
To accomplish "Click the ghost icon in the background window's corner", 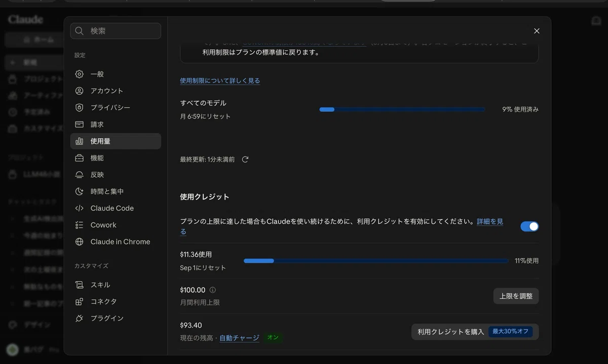I will (x=596, y=21).
